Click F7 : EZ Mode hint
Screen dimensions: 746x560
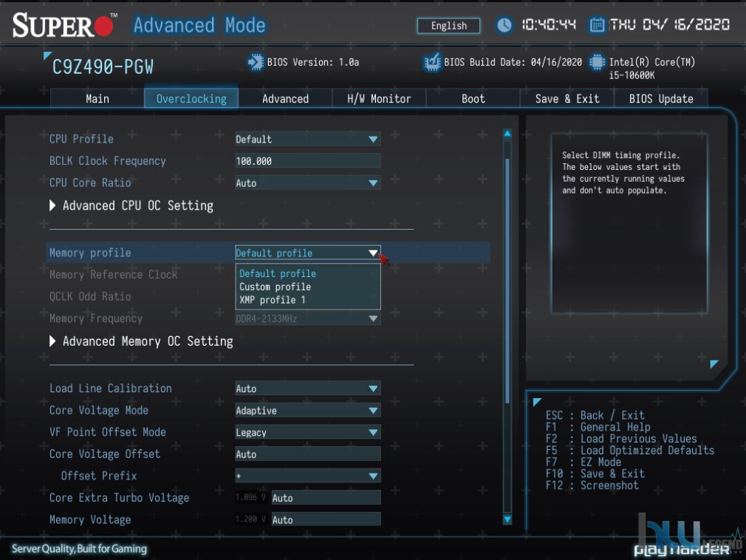click(584, 462)
